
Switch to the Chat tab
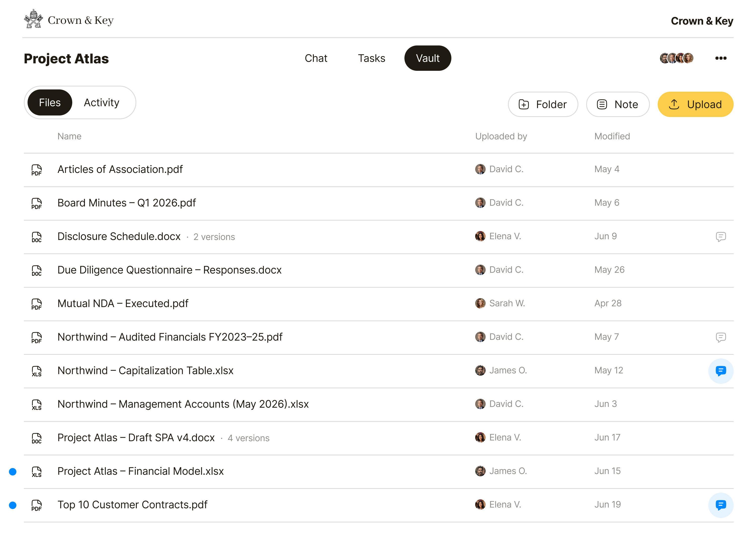point(316,58)
